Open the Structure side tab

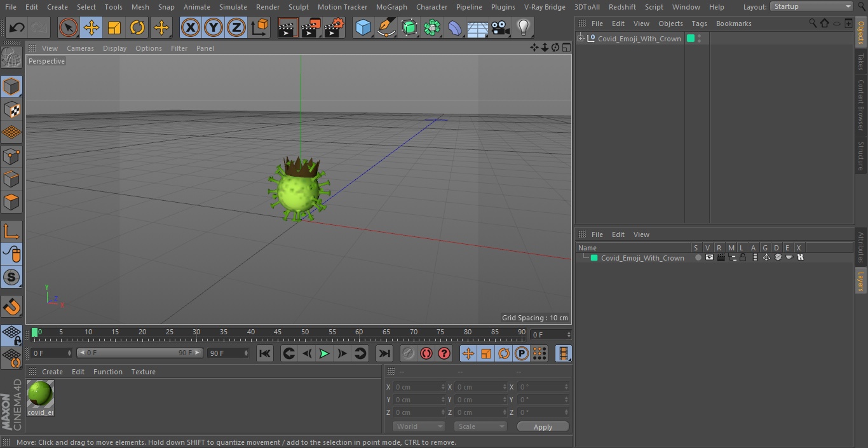click(861, 156)
